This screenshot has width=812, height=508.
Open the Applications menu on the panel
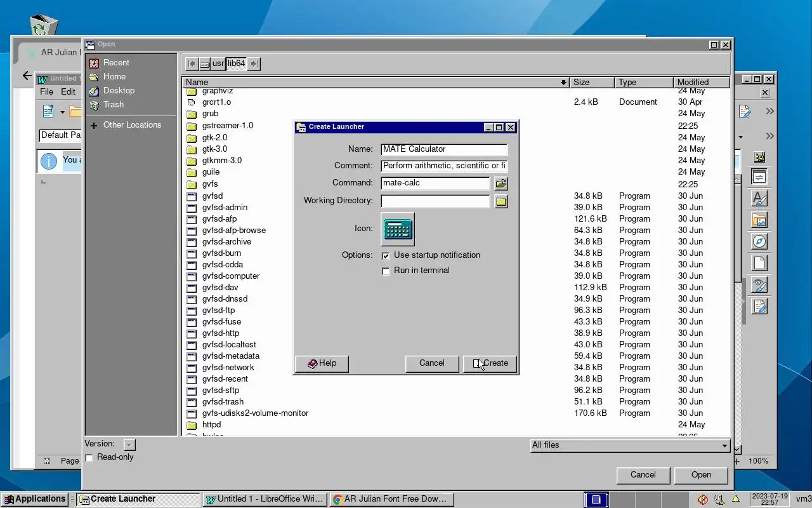(34, 499)
